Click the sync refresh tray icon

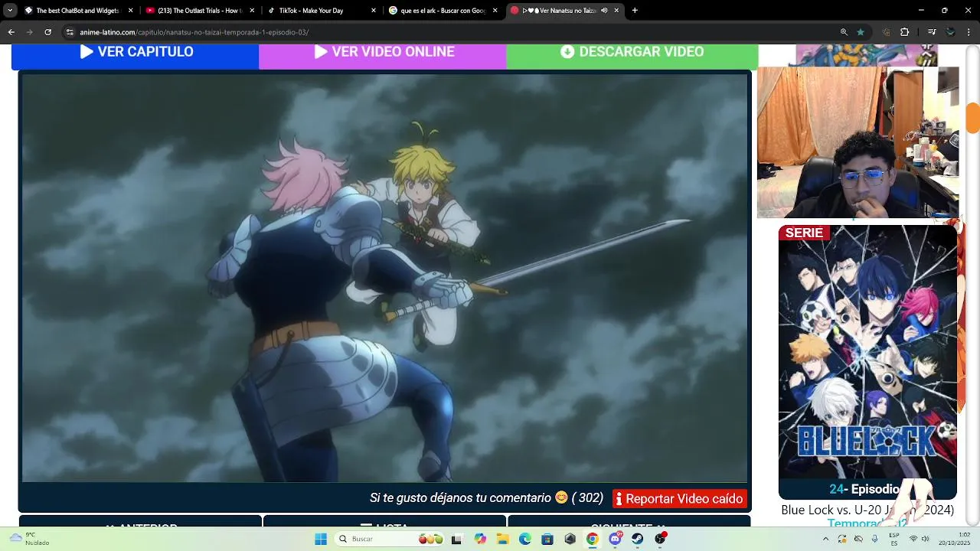pos(842,539)
